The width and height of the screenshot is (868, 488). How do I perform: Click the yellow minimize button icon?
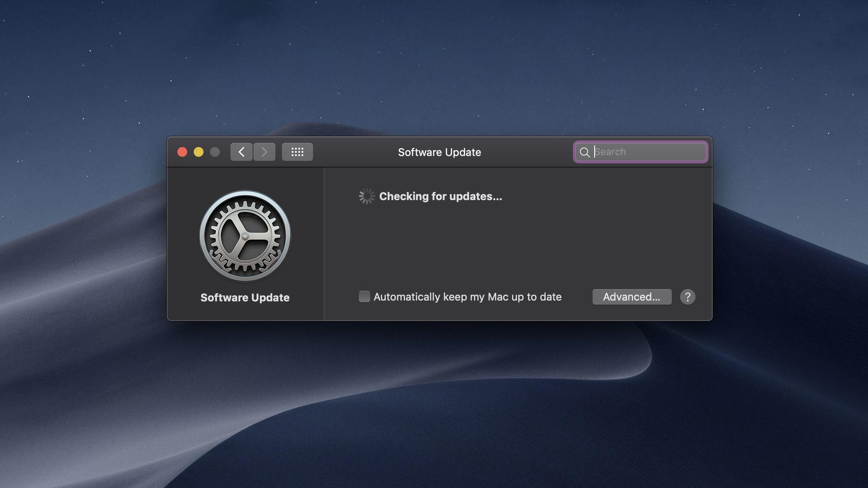199,152
